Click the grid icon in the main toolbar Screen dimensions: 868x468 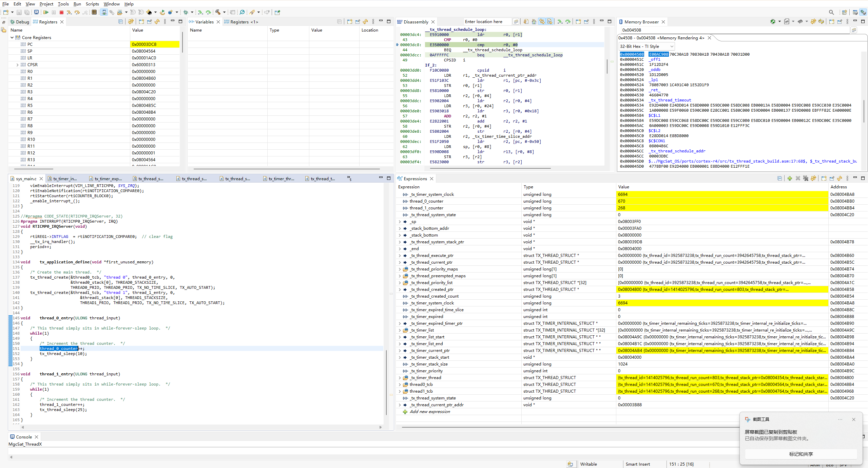click(94, 12)
